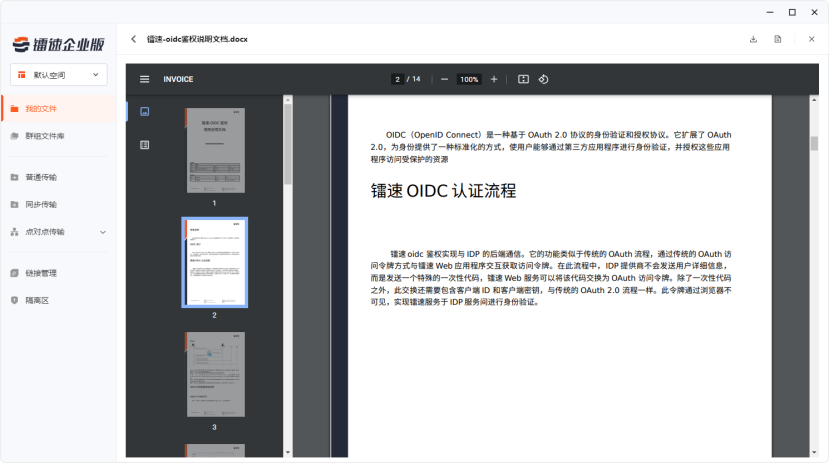Open 隔离区 in sidebar
The width and height of the screenshot is (829, 463).
click(x=59, y=301)
